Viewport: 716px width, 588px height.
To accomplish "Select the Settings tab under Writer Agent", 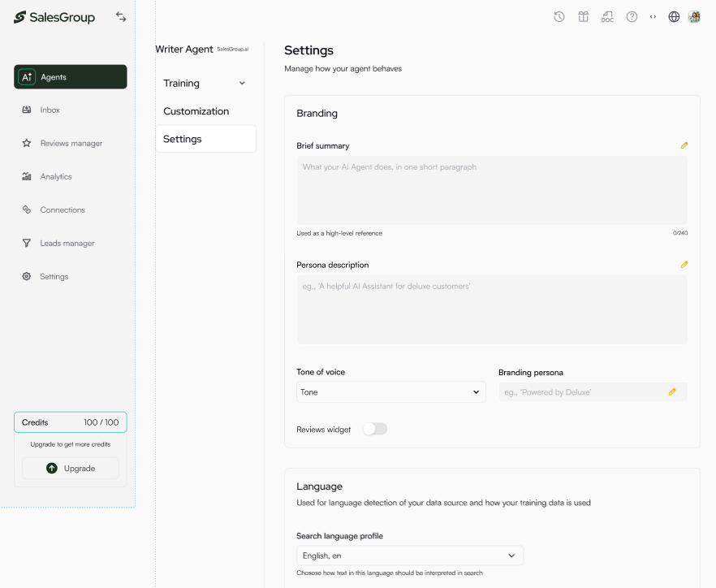I will point(183,138).
